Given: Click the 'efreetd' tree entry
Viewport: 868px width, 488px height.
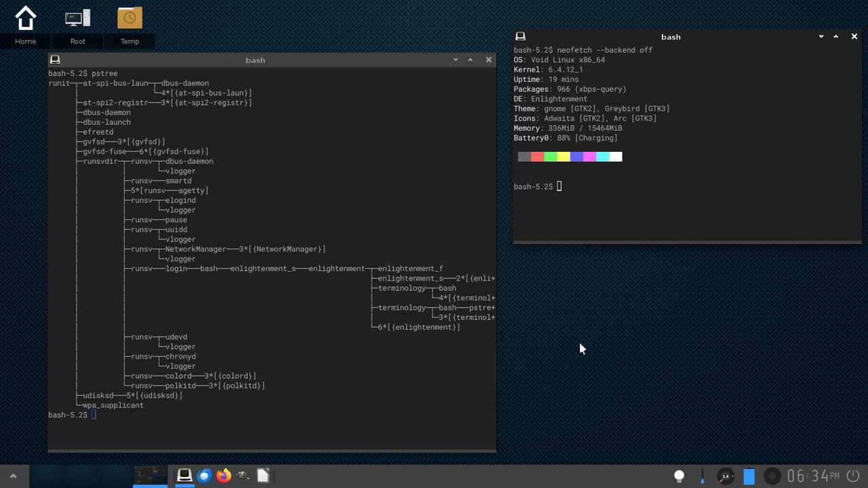Looking at the screenshot, I should (98, 132).
